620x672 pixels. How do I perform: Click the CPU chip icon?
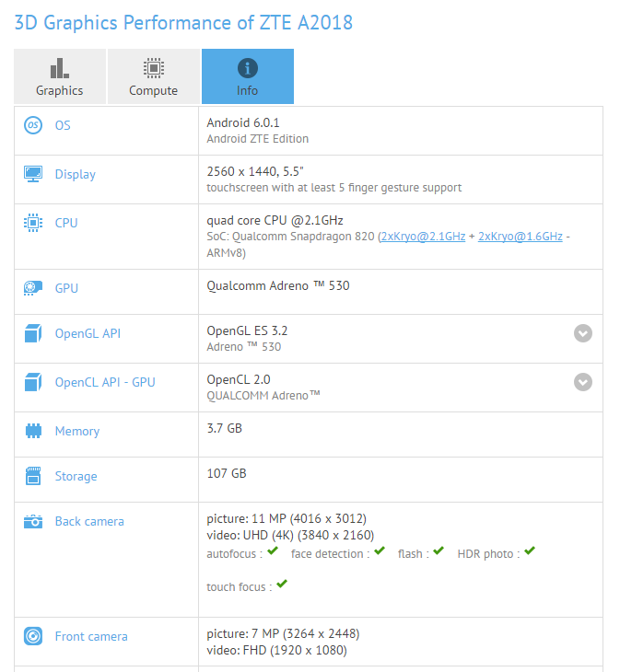tap(33, 223)
